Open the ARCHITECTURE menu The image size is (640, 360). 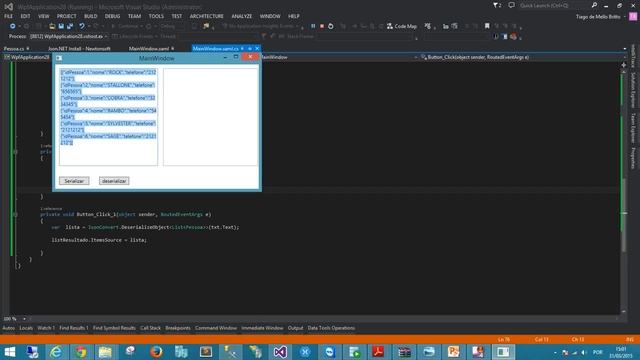click(207, 16)
